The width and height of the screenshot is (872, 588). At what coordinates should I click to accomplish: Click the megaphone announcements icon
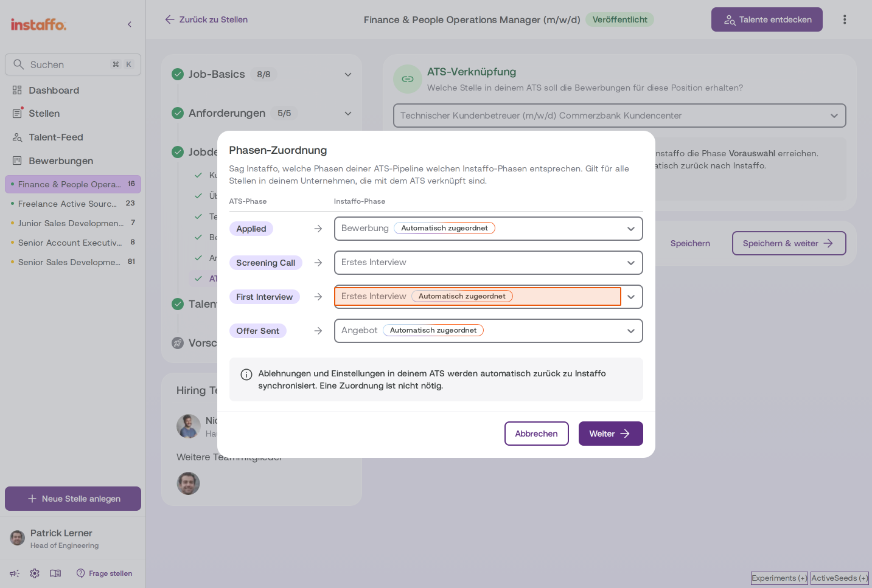[x=15, y=573]
